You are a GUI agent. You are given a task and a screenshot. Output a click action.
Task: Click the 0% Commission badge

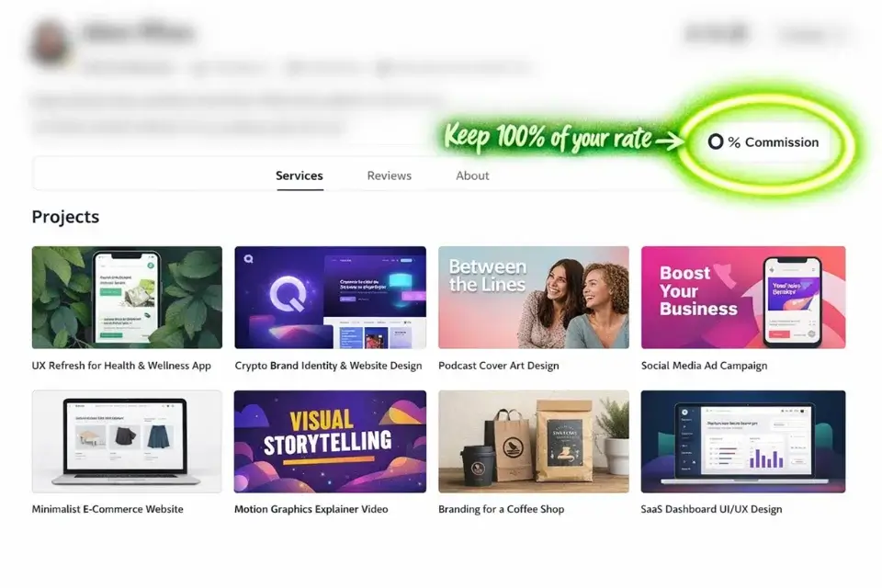[763, 142]
